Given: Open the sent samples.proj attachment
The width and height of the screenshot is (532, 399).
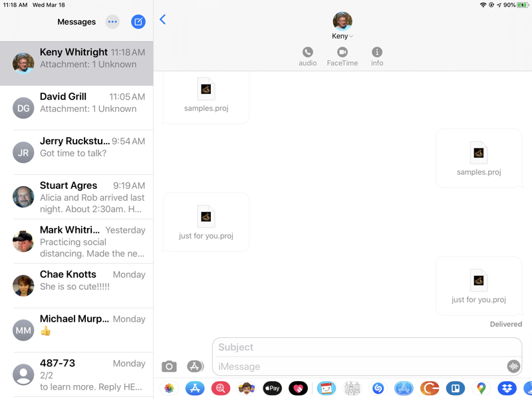Looking at the screenshot, I should click(479, 158).
